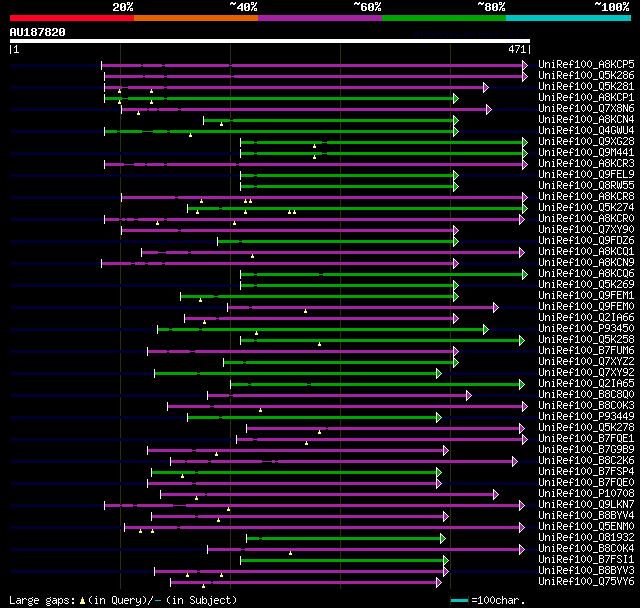640x608 pixels.
Task: Click the red 20% legend segment
Action: click(72, 18)
